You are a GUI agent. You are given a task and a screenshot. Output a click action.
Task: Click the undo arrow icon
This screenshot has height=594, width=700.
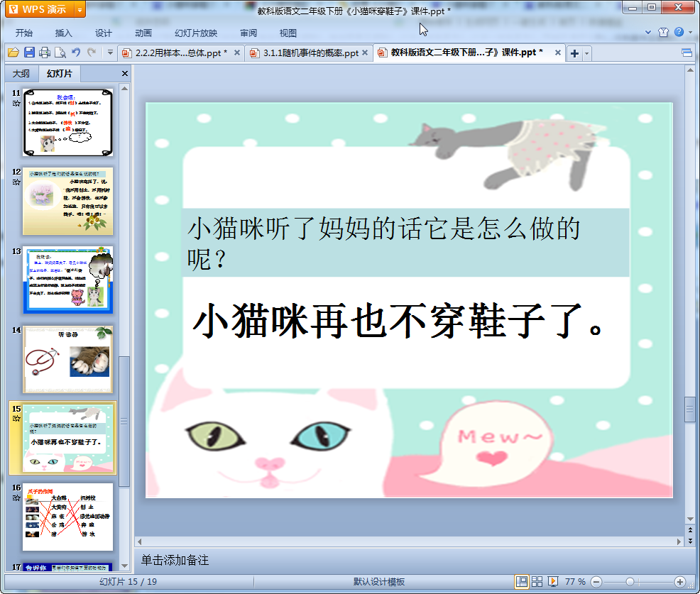pos(77,53)
